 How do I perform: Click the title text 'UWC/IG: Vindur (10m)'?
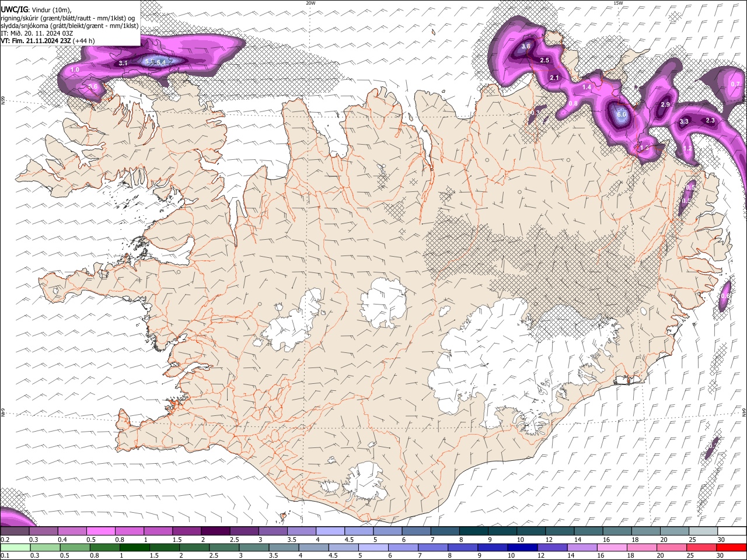(x=36, y=9)
